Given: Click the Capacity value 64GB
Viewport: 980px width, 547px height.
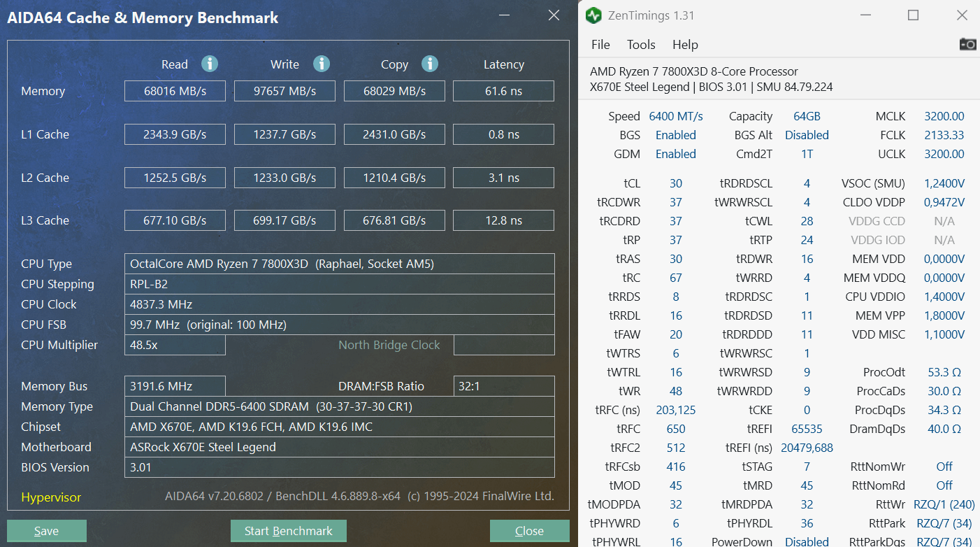Looking at the screenshot, I should (x=807, y=116).
